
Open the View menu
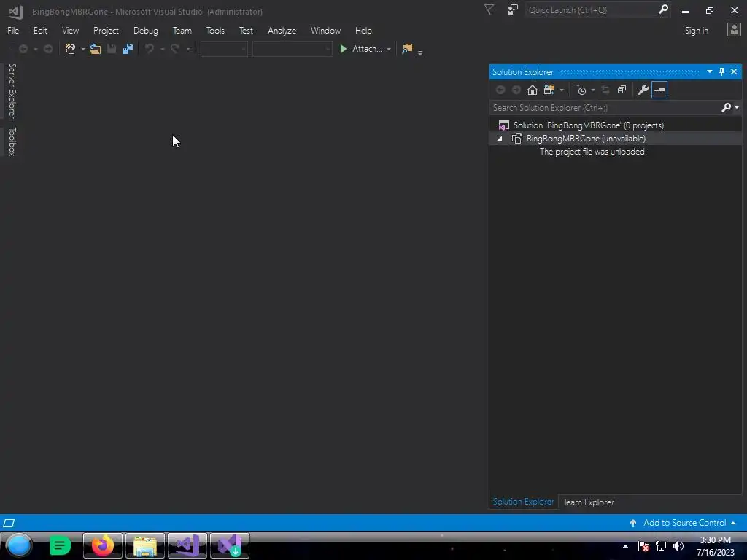70,31
